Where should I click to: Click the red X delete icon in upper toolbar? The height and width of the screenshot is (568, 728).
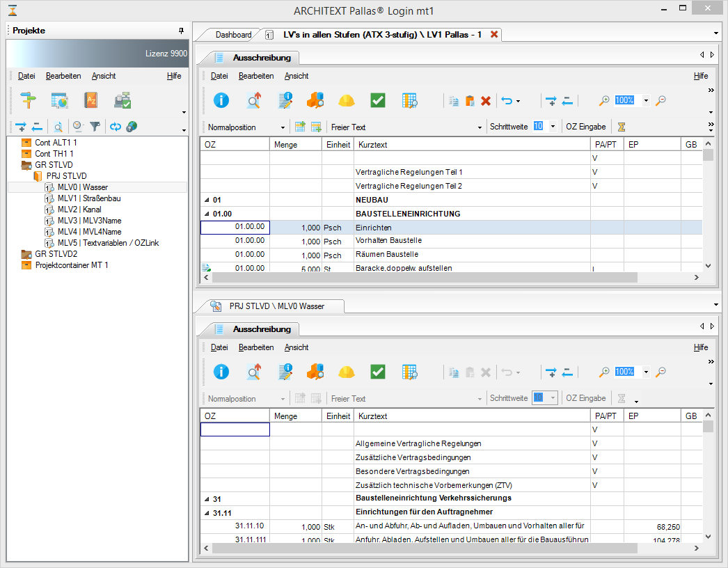pyautogui.click(x=486, y=101)
